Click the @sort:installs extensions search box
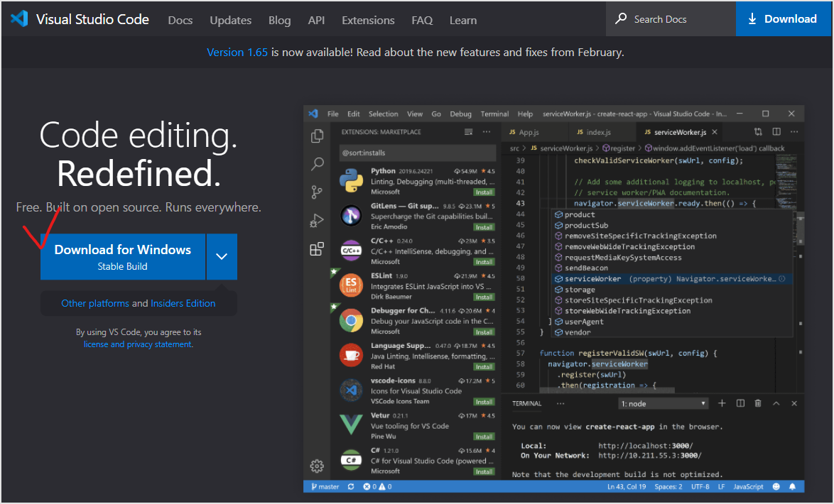 click(418, 153)
